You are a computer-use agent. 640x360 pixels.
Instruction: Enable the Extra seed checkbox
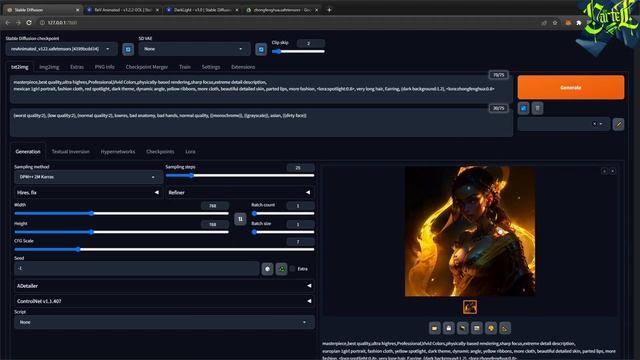click(292, 269)
